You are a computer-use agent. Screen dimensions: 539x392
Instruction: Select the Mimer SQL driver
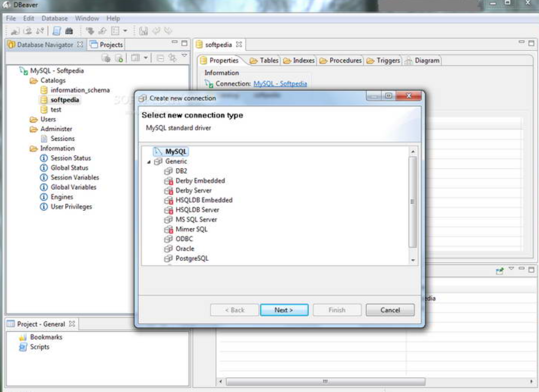pyautogui.click(x=191, y=229)
